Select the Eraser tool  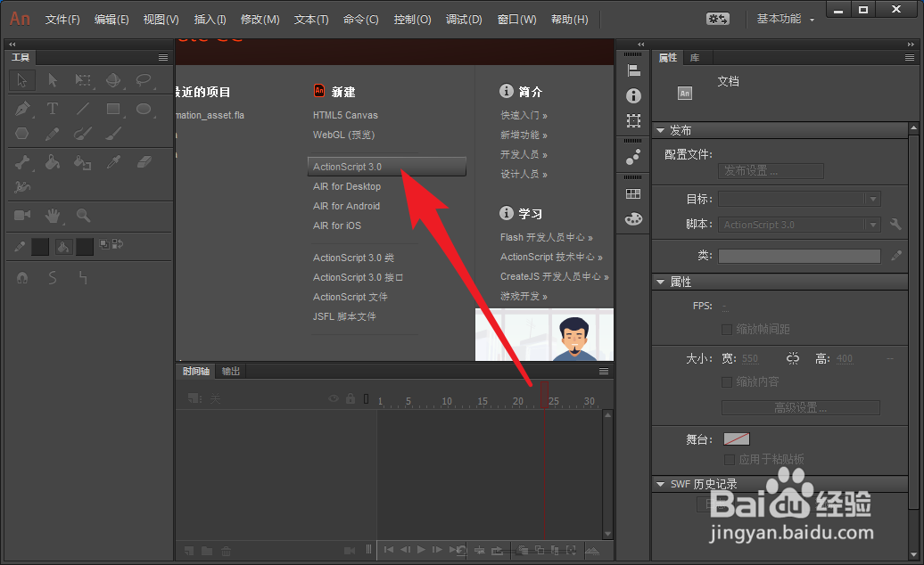(x=144, y=162)
